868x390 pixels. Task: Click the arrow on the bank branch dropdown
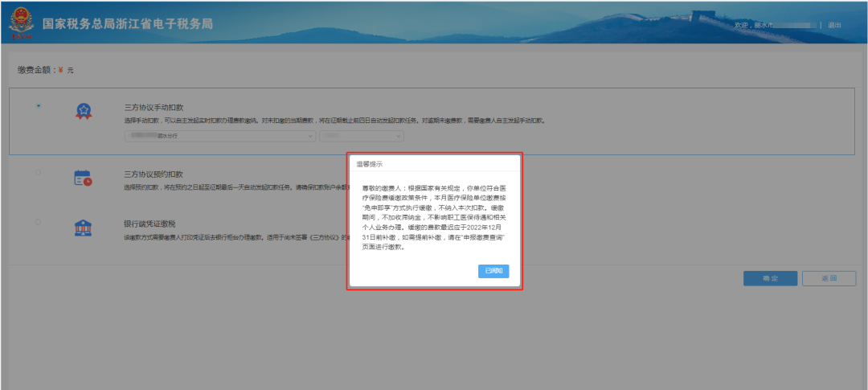click(310, 136)
